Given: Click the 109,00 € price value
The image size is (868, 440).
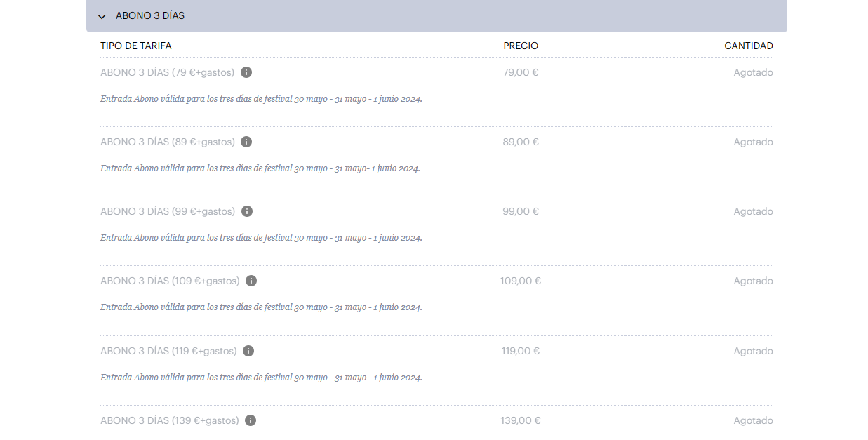Looking at the screenshot, I should pyautogui.click(x=521, y=281).
